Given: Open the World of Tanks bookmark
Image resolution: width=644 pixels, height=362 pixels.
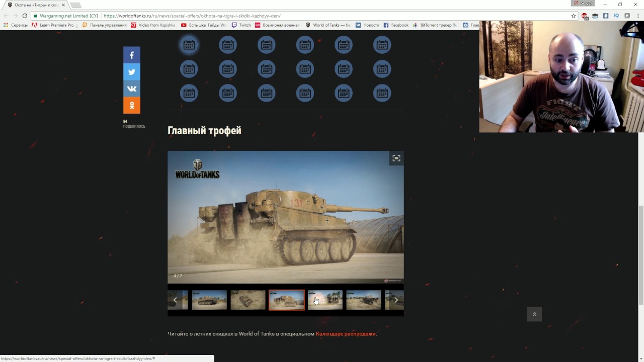Looking at the screenshot, I should point(328,25).
